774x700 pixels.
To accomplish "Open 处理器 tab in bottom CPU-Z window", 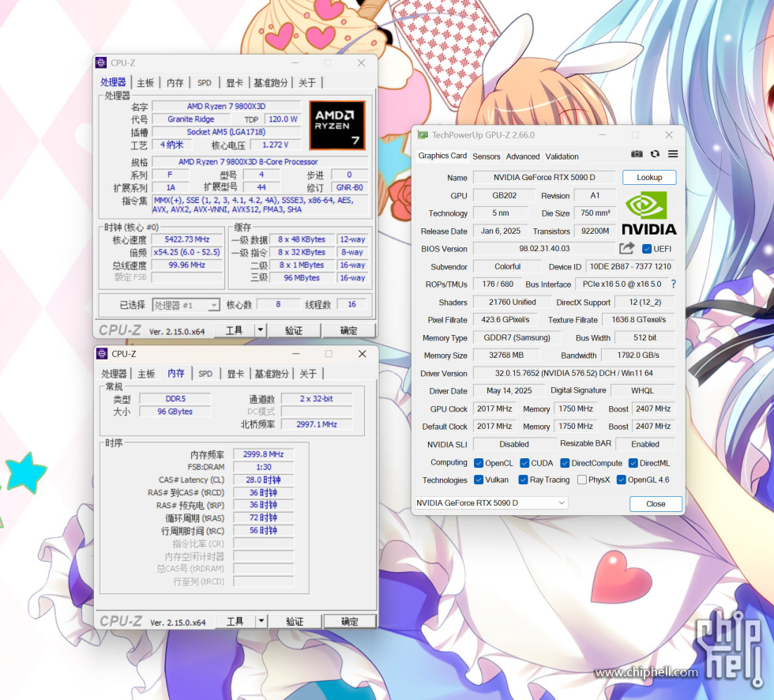I will 114,374.
